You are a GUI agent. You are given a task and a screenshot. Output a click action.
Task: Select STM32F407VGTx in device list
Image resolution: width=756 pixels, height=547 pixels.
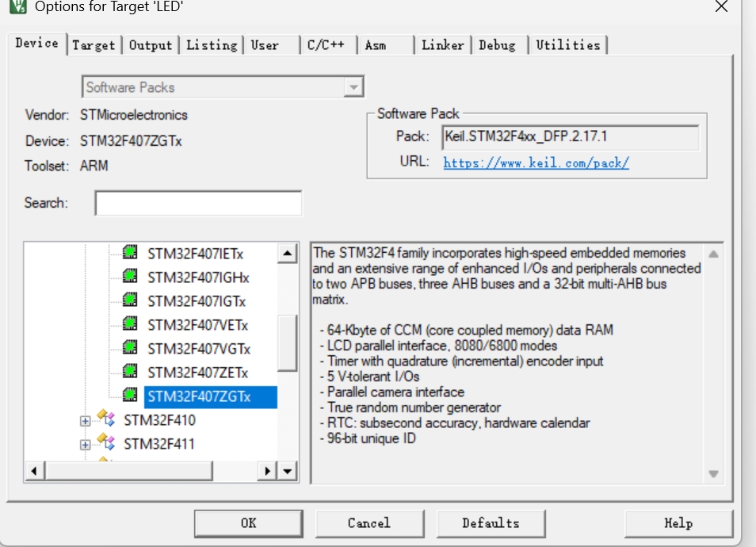[x=199, y=349]
